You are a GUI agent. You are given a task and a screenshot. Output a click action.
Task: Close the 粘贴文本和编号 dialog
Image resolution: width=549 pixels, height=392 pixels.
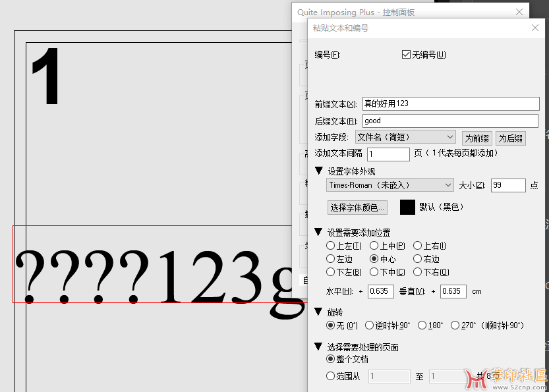(535, 28)
